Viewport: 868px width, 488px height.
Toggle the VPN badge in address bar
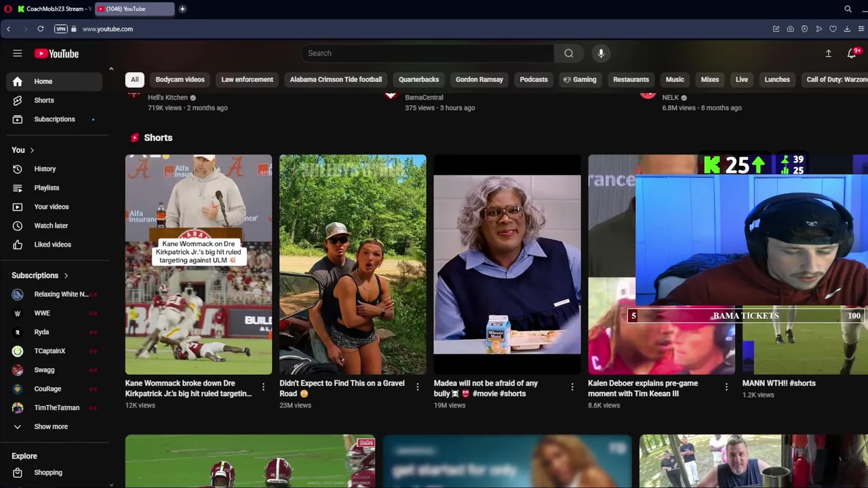60,29
